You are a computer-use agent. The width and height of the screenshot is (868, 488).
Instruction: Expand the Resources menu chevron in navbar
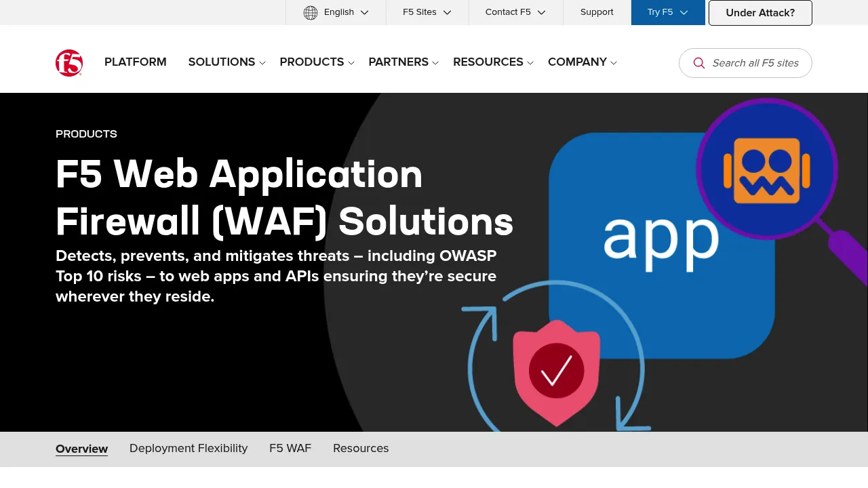point(530,63)
